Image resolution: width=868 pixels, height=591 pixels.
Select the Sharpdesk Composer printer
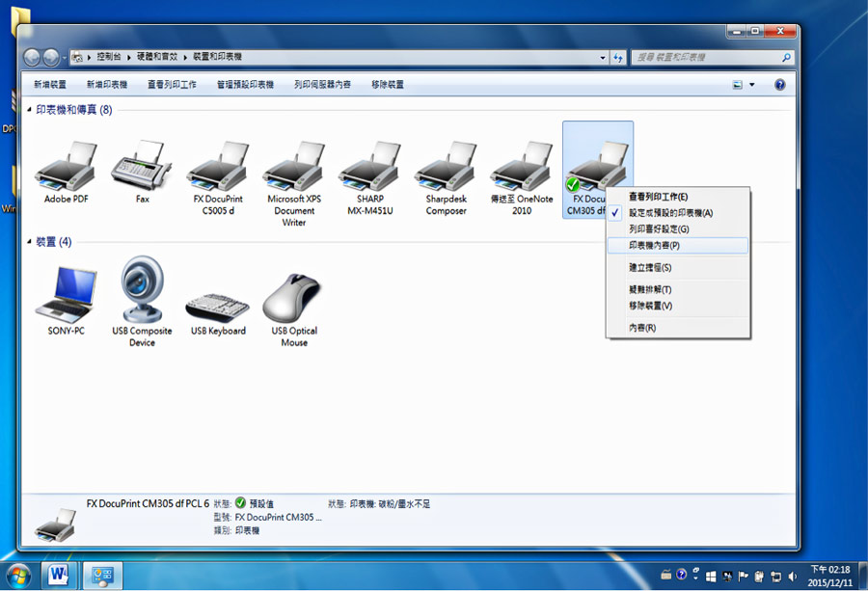(x=446, y=166)
